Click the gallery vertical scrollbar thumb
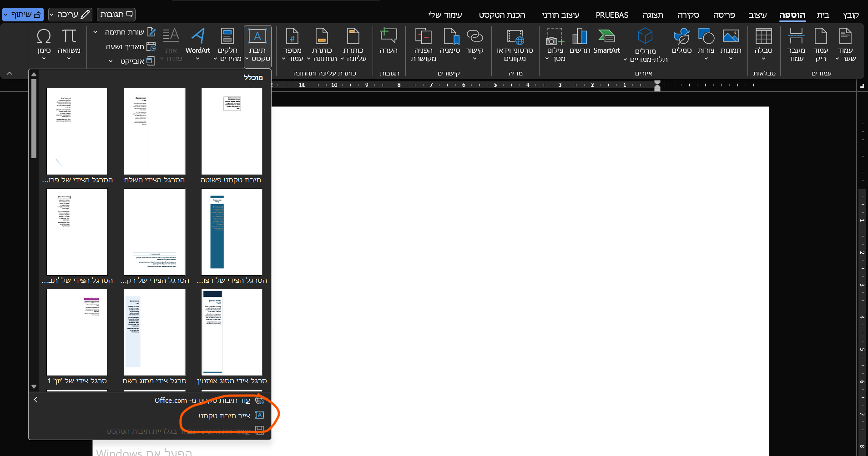Image resolution: width=868 pixels, height=456 pixels. pyautogui.click(x=34, y=118)
